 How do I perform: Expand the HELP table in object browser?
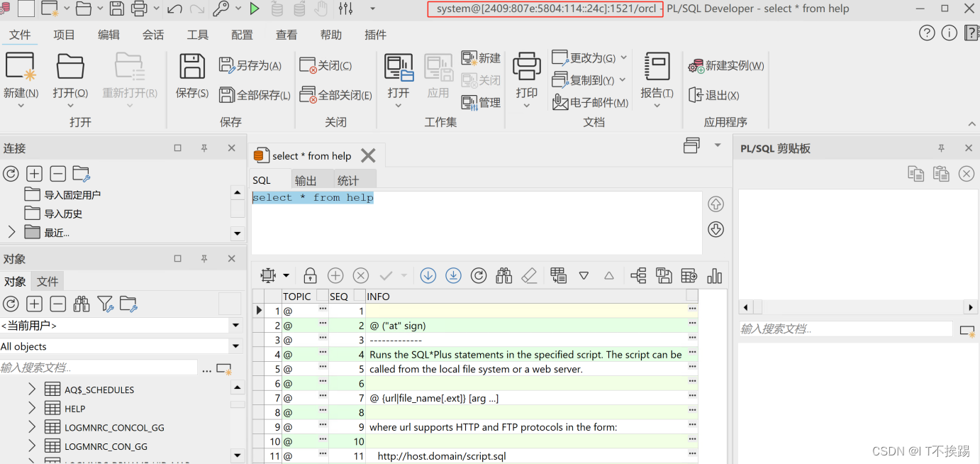coord(31,408)
